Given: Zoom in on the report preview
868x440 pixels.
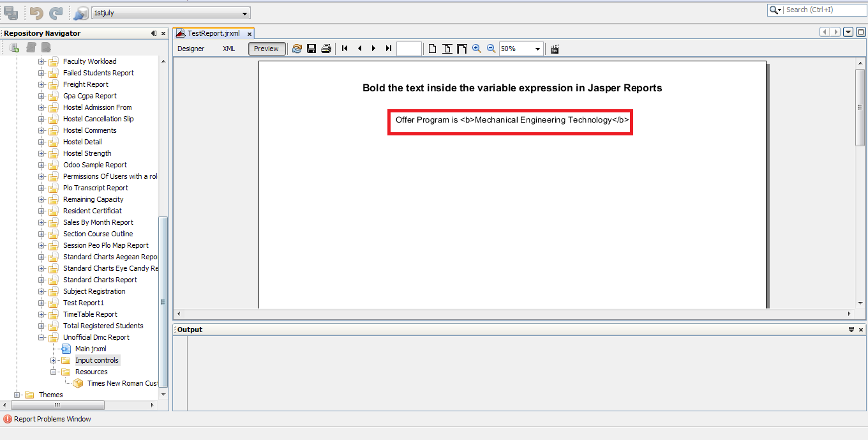Looking at the screenshot, I should [476, 49].
